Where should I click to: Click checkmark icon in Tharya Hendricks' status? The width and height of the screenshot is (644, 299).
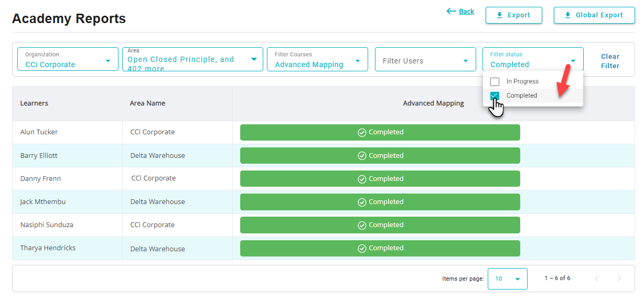click(362, 249)
